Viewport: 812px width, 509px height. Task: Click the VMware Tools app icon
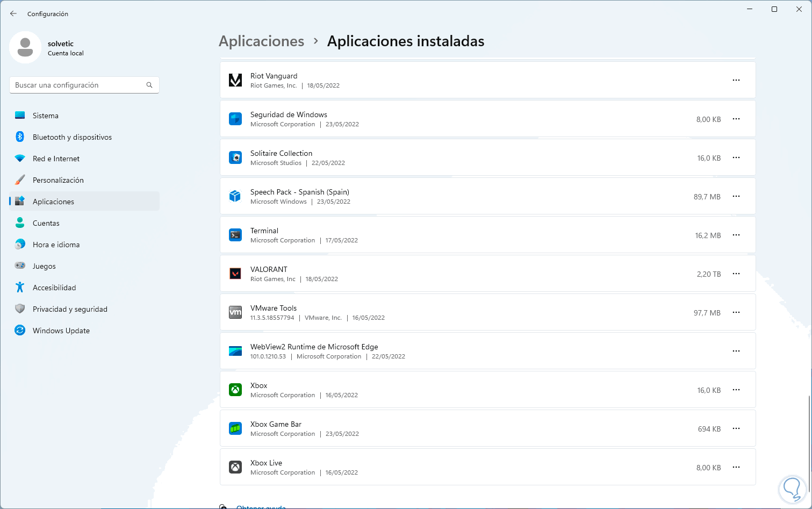pyautogui.click(x=235, y=312)
